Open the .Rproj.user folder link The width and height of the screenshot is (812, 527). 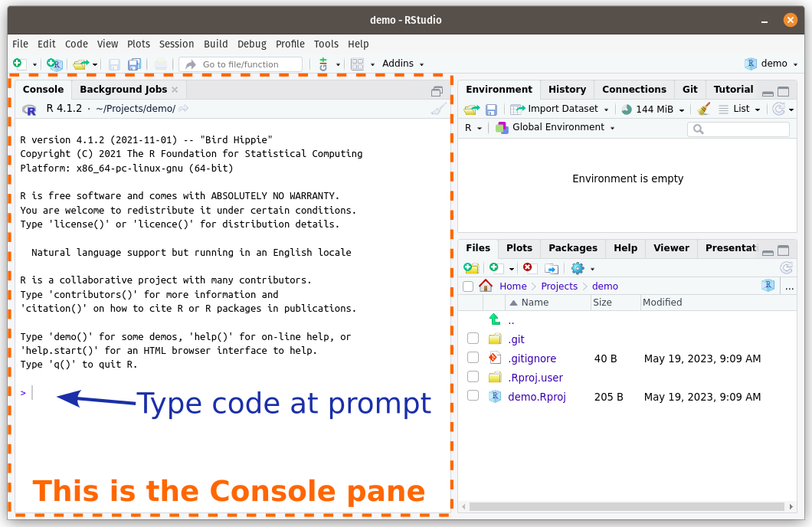click(x=535, y=378)
